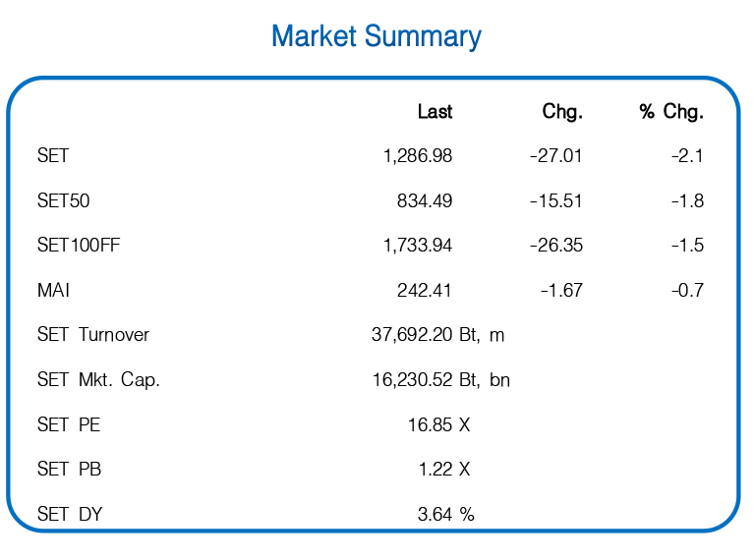Click the Chg. column header

click(562, 112)
